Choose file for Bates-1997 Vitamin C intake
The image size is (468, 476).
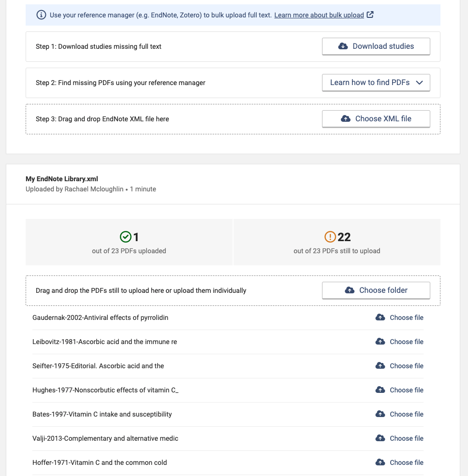point(406,414)
